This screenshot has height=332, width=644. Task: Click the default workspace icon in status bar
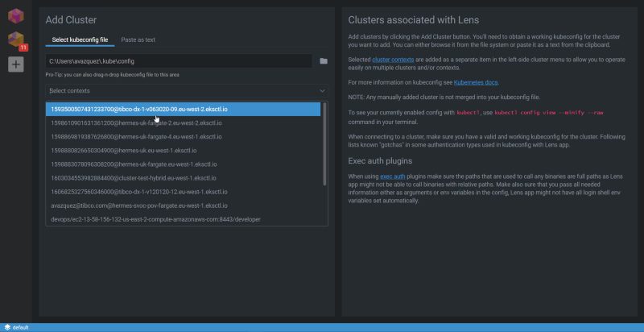point(7,327)
